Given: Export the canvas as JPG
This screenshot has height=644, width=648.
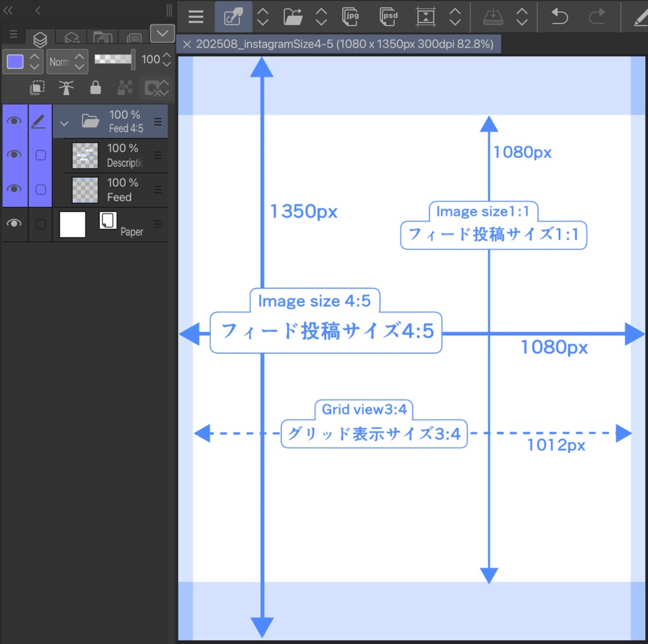Looking at the screenshot, I should pyautogui.click(x=350, y=17).
